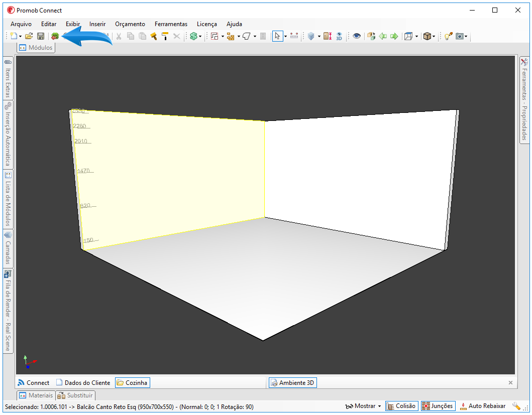The height and width of the screenshot is (415, 532).
Task: Open the Lista de Módulos side panel
Action: click(x=8, y=199)
